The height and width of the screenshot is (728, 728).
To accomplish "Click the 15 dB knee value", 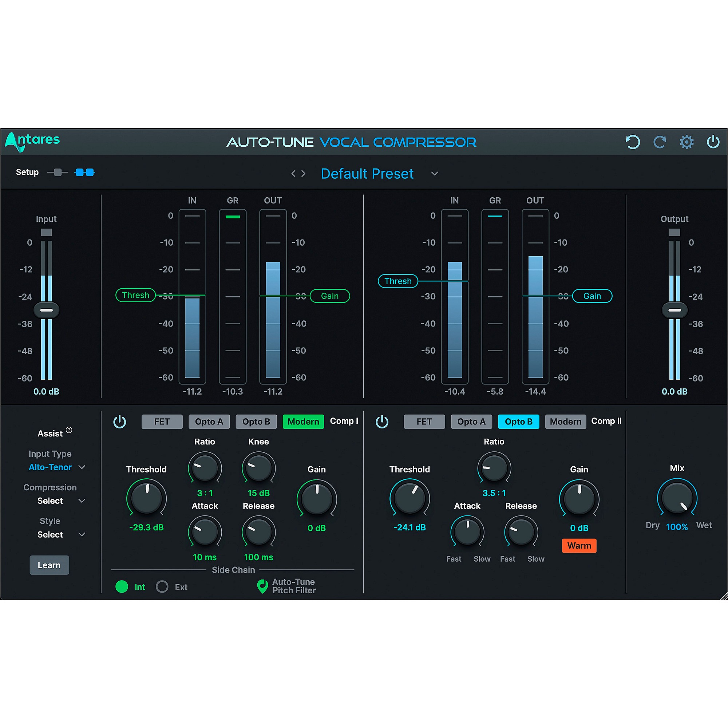I will (258, 493).
